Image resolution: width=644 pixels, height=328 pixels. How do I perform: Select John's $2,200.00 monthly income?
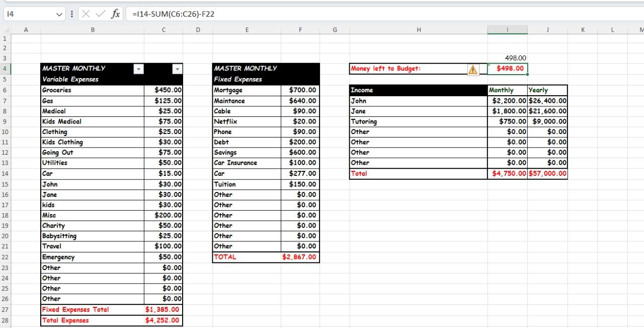point(508,101)
